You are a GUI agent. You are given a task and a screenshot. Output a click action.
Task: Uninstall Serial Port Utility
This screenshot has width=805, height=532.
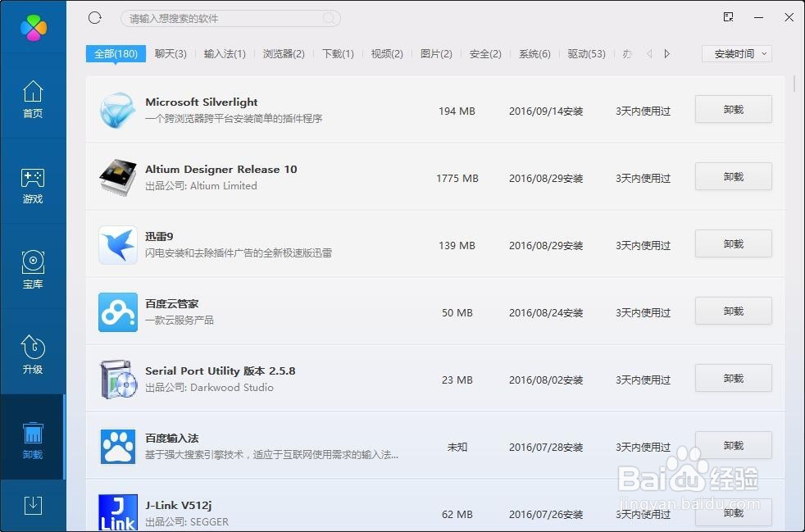pyautogui.click(x=733, y=379)
